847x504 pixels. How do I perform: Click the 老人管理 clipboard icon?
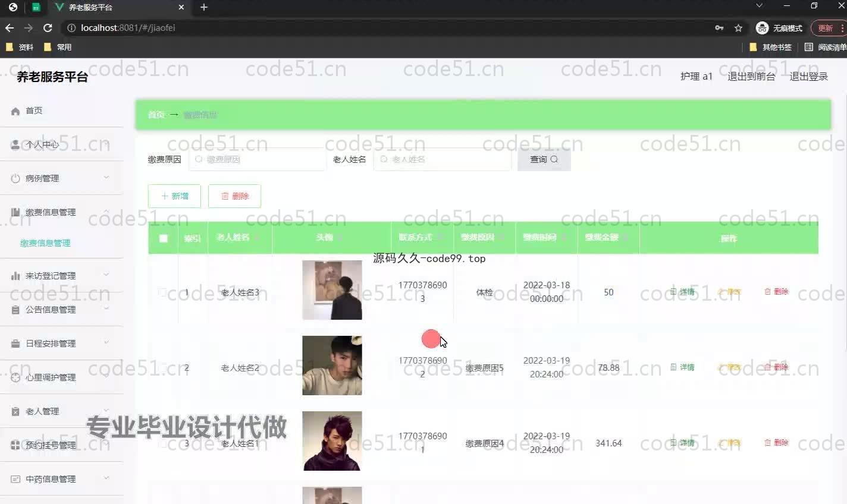point(15,411)
